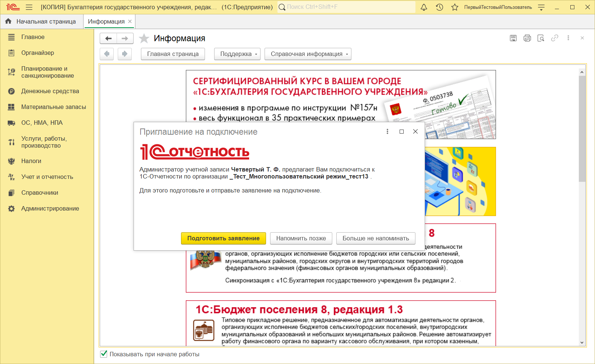
Task: Open favorites star in title bar
Action: point(455,7)
